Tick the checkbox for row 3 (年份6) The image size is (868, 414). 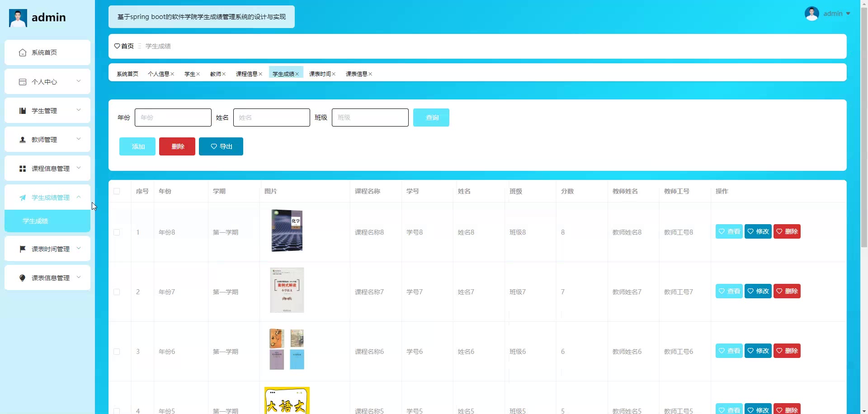point(117,352)
